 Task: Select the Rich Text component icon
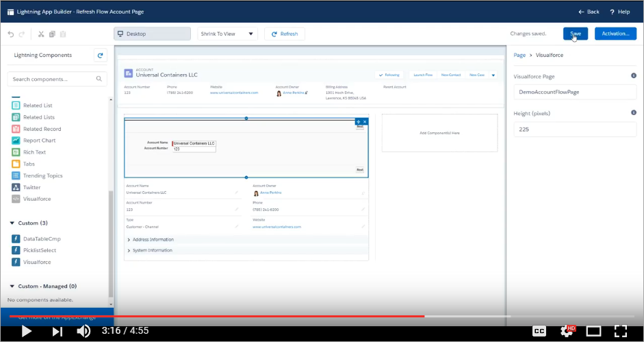(x=16, y=152)
